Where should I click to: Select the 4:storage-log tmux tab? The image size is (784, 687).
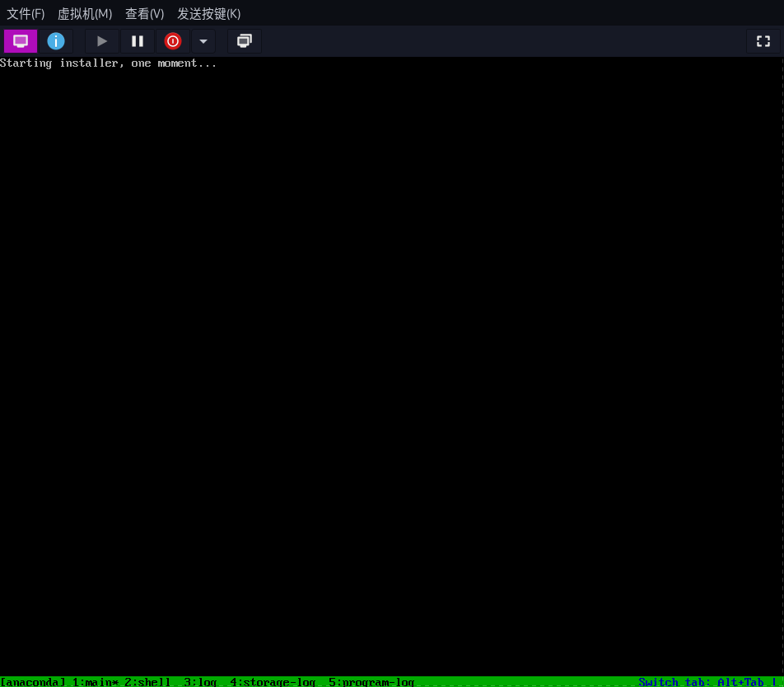[x=273, y=682]
